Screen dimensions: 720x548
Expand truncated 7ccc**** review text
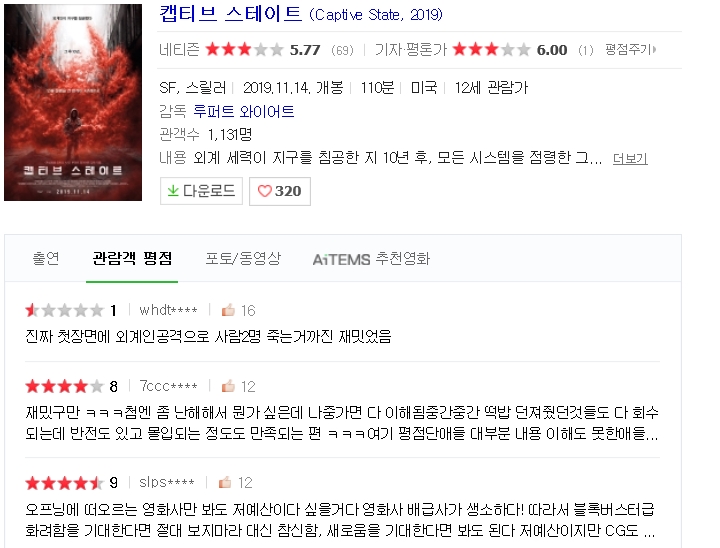pyautogui.click(x=342, y=423)
